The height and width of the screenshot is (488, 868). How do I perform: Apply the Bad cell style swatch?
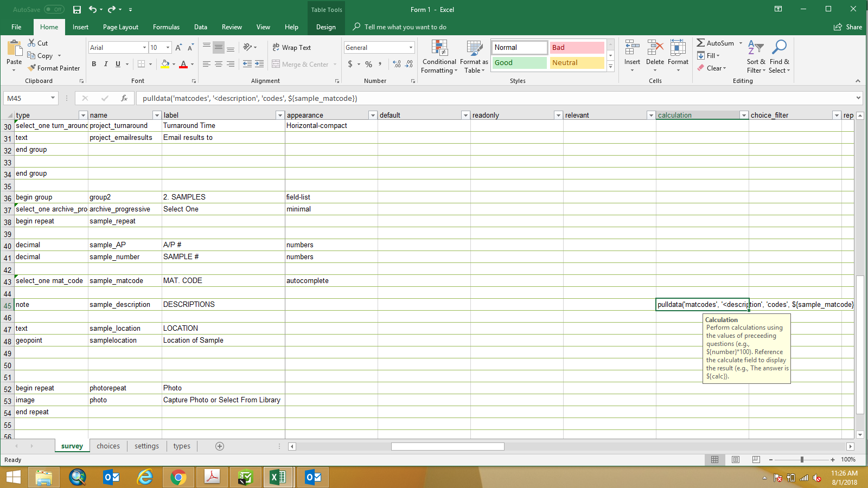click(x=577, y=48)
